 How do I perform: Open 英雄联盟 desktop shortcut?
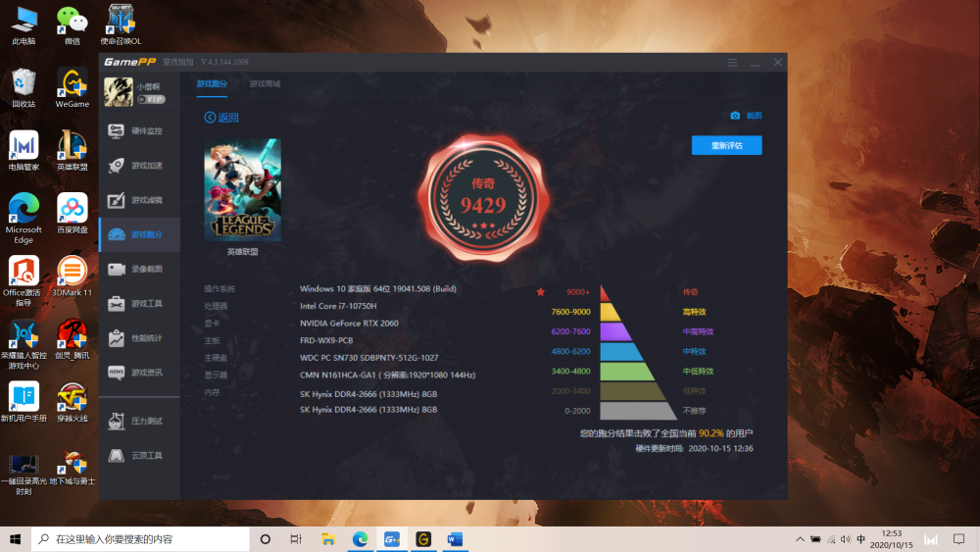(x=72, y=151)
